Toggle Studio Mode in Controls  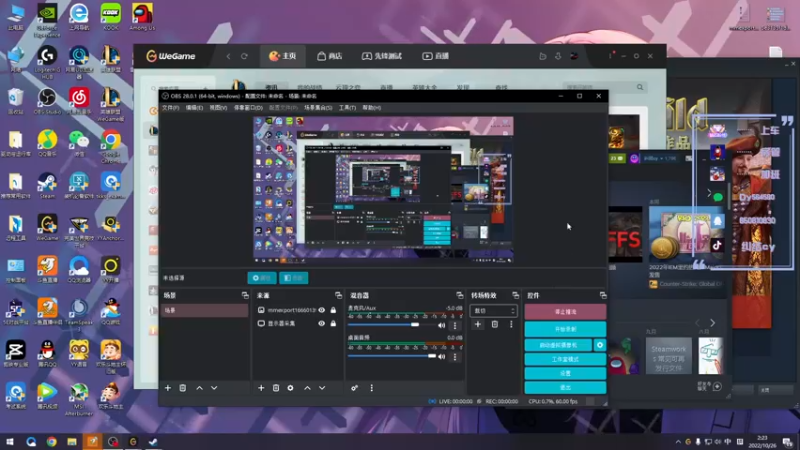[x=565, y=360]
